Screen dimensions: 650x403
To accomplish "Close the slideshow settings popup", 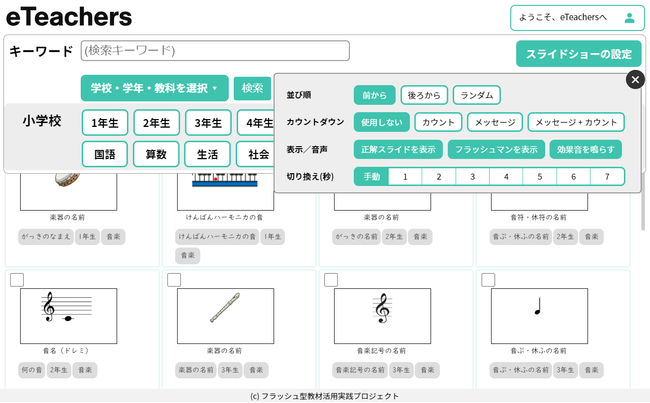I will [x=635, y=80].
